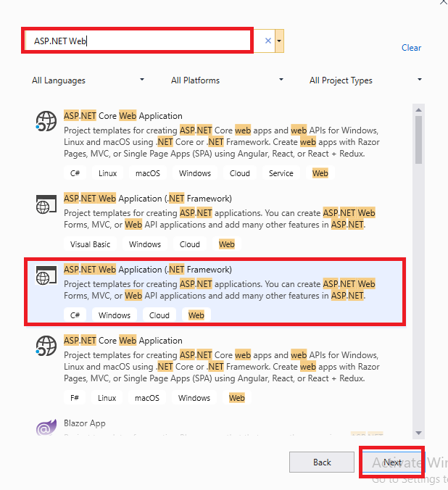
Task: Click the F# ASP.NET Core Web Application globe icon
Action: click(46, 346)
